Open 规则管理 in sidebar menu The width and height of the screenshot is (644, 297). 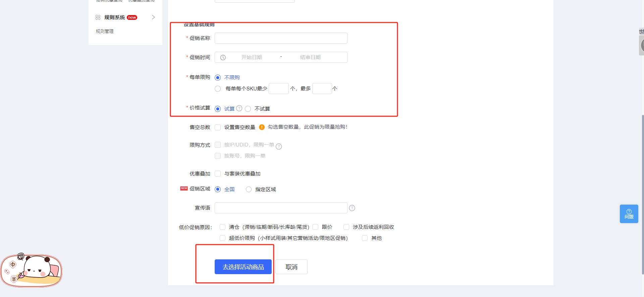tap(105, 31)
